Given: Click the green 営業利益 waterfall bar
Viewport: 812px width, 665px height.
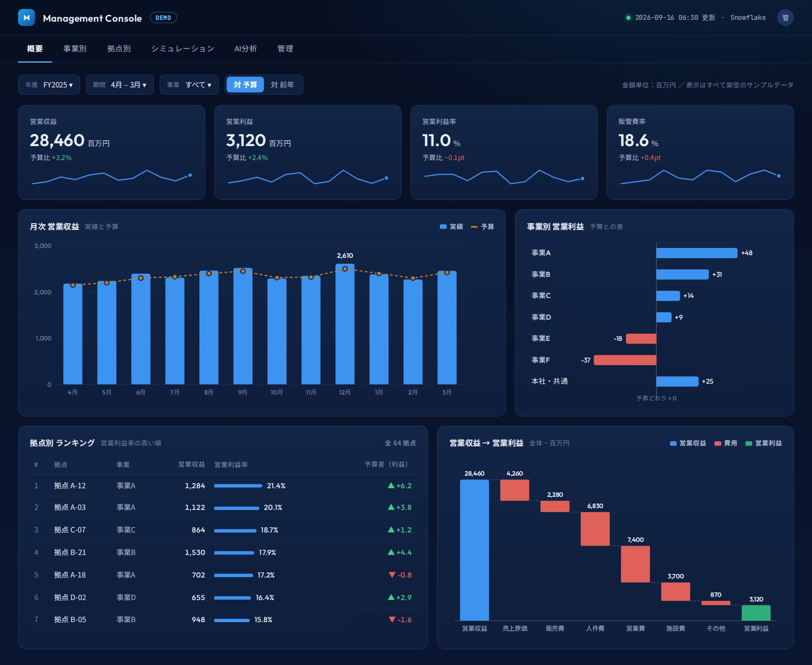Looking at the screenshot, I should [x=756, y=613].
